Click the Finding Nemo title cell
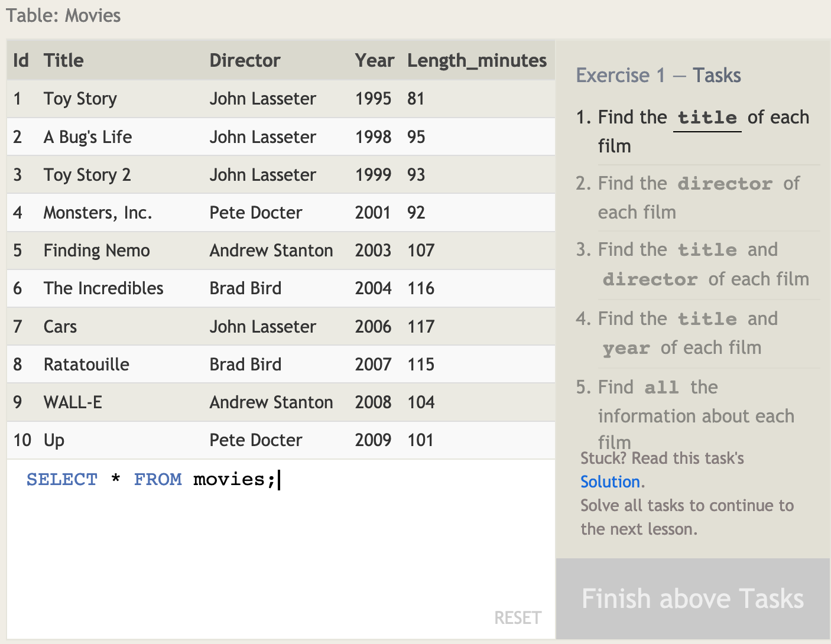Screen dimensions: 831x644 click(x=96, y=251)
